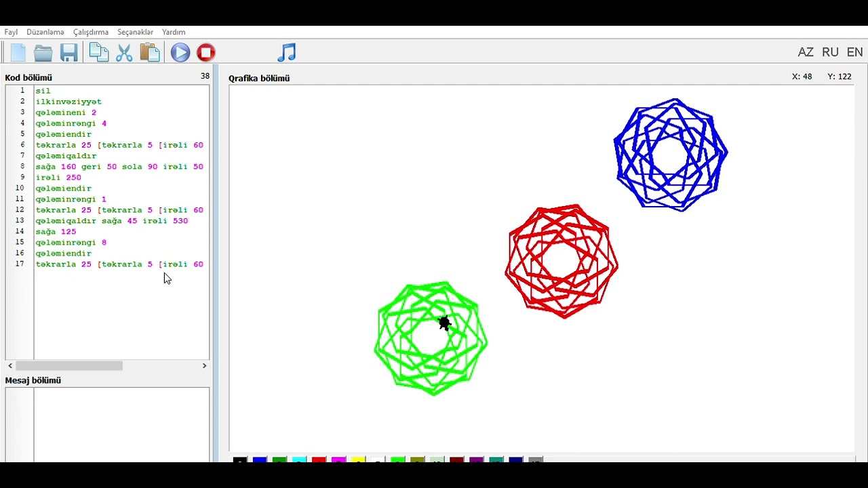This screenshot has height=488, width=868.
Task: Open the Fayl menu
Action: point(11,32)
